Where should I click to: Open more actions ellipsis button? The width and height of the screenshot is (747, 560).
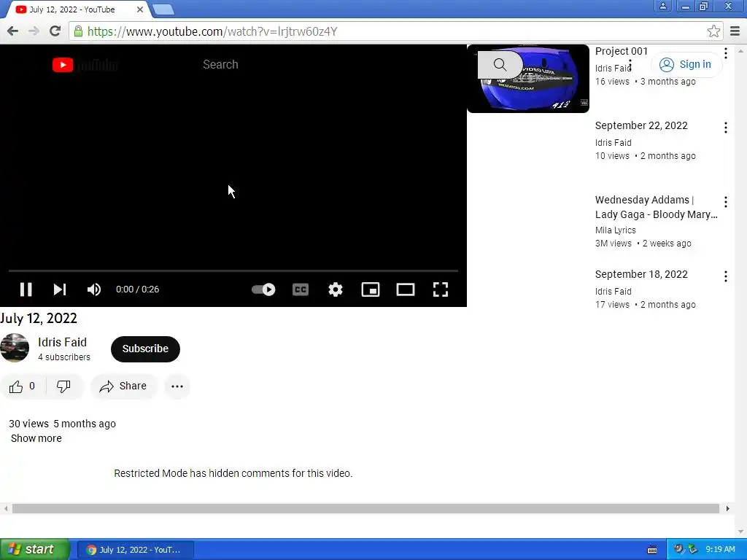(x=177, y=386)
